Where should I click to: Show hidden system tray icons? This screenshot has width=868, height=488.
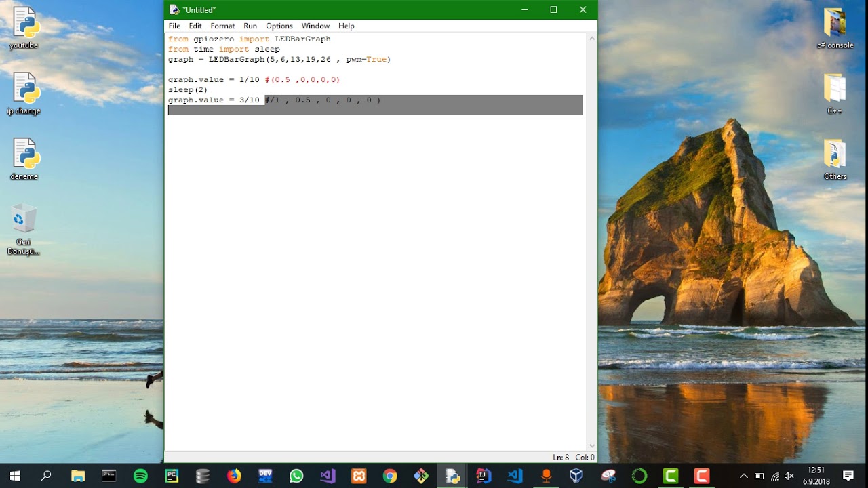[x=744, y=476]
